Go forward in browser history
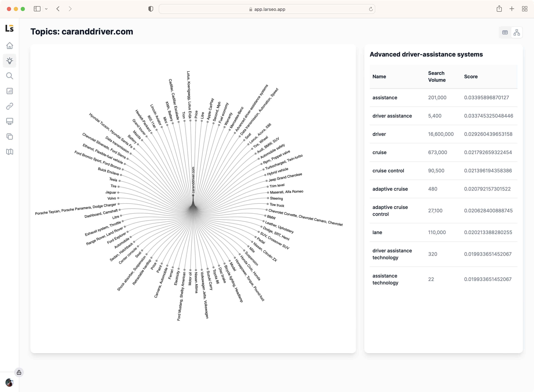The height and width of the screenshot is (392, 534). pos(70,9)
